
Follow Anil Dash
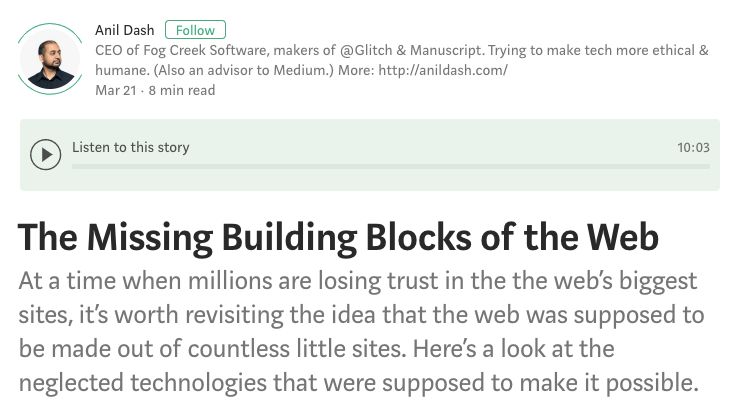[195, 30]
